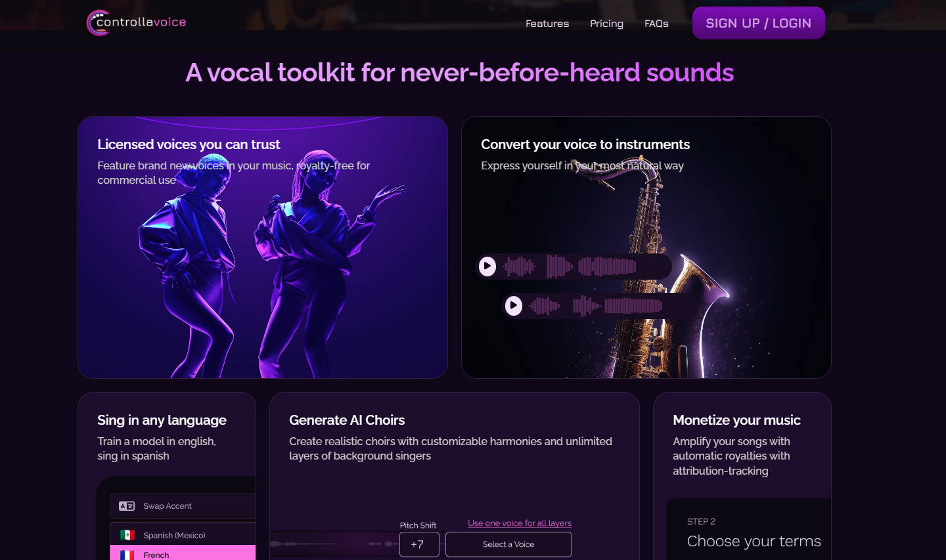Image resolution: width=946 pixels, height=560 pixels.
Task: Click the SIGN UP / LOGIN button
Action: point(758,22)
